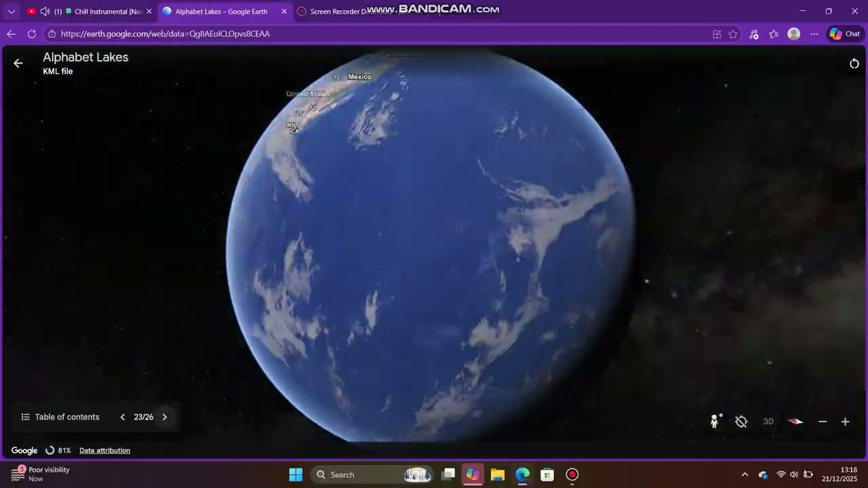This screenshot has height=488, width=868.
Task: Add page to favorites star
Action: click(x=733, y=34)
